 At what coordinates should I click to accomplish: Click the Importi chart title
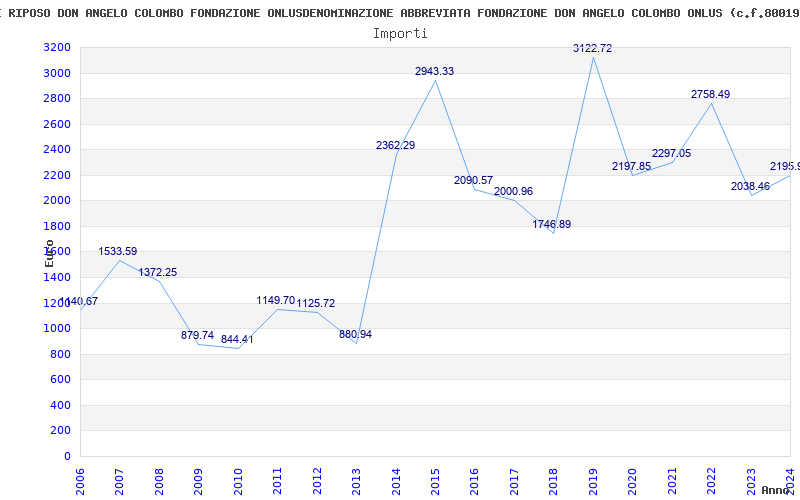[x=400, y=34]
